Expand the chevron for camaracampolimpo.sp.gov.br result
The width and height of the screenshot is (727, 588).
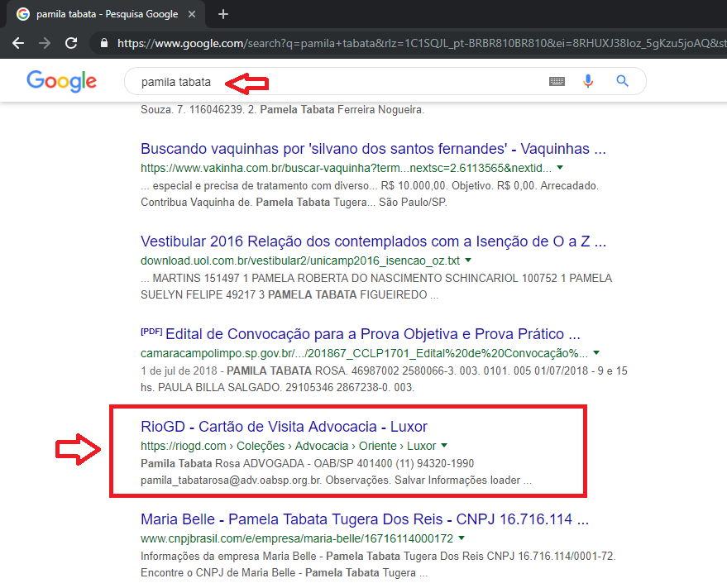[x=596, y=352]
